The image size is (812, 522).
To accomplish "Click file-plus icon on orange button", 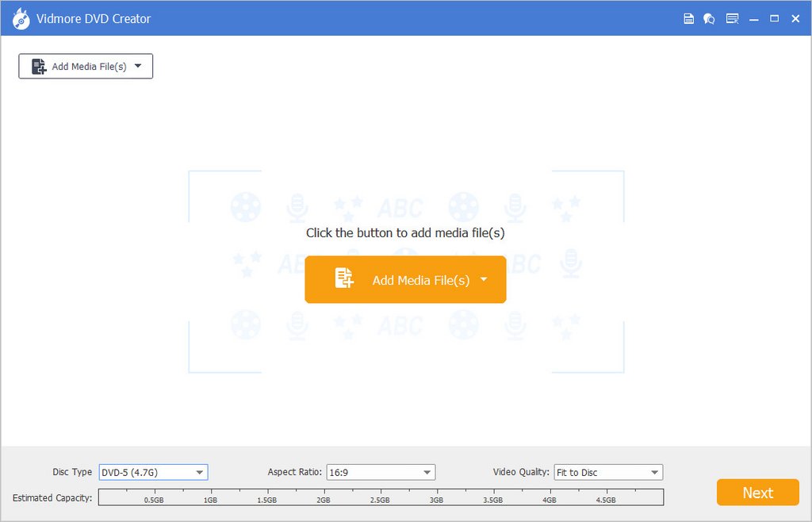I will click(344, 278).
